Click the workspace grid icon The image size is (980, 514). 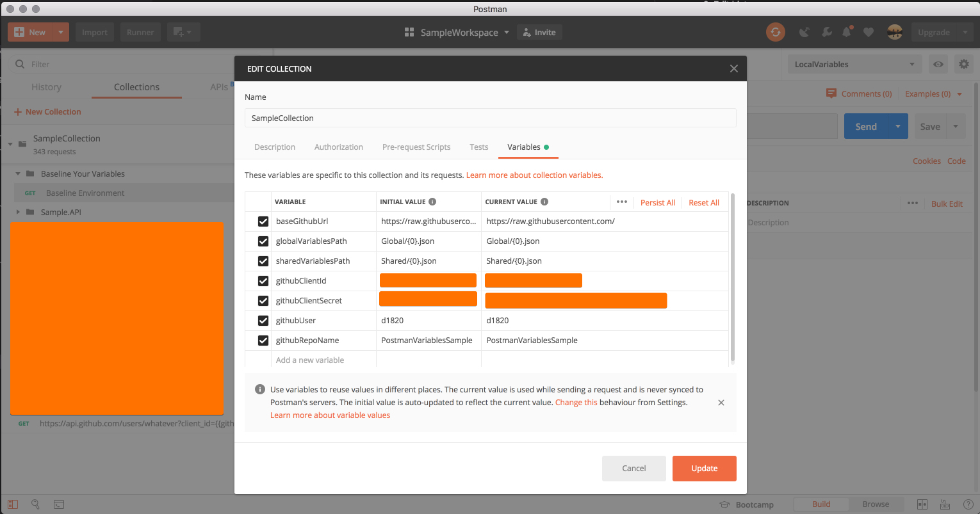(x=409, y=32)
